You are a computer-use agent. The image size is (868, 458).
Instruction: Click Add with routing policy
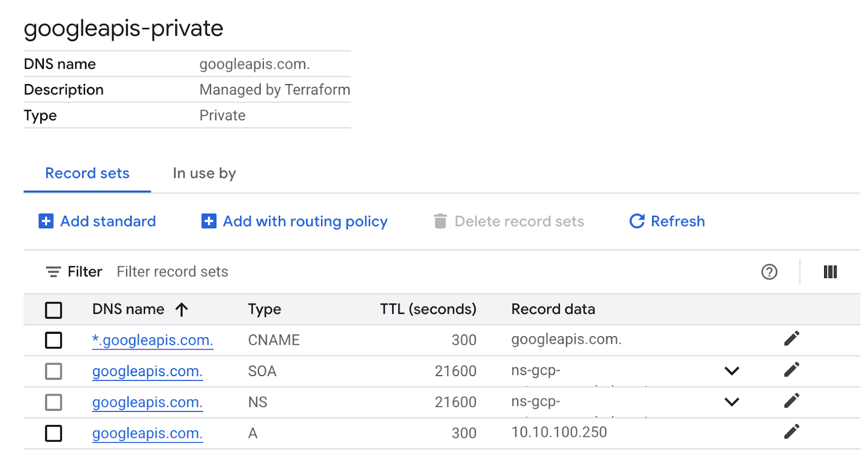coord(295,221)
